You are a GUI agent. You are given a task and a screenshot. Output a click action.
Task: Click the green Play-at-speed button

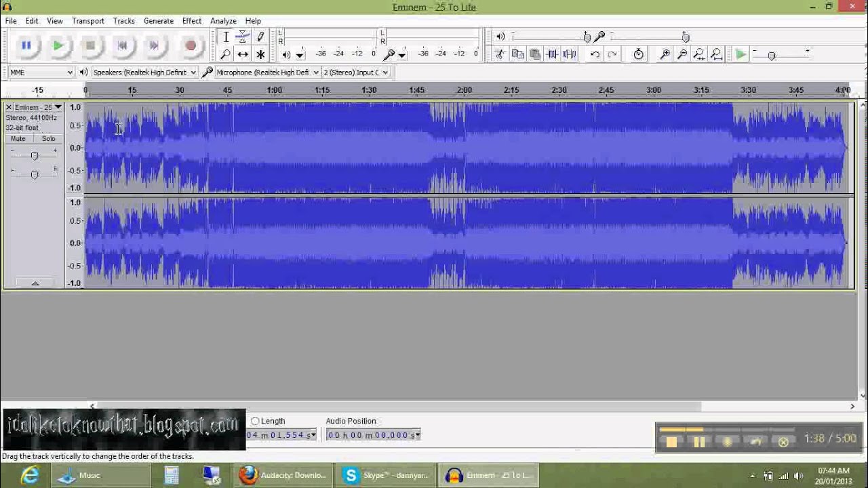741,54
